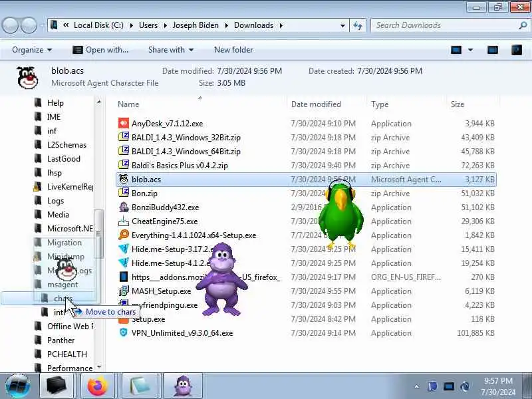Image resolution: width=532 pixels, height=399 pixels.
Task: Expand arrow after Joseph Biden breadcrumb
Action: [x=226, y=25]
